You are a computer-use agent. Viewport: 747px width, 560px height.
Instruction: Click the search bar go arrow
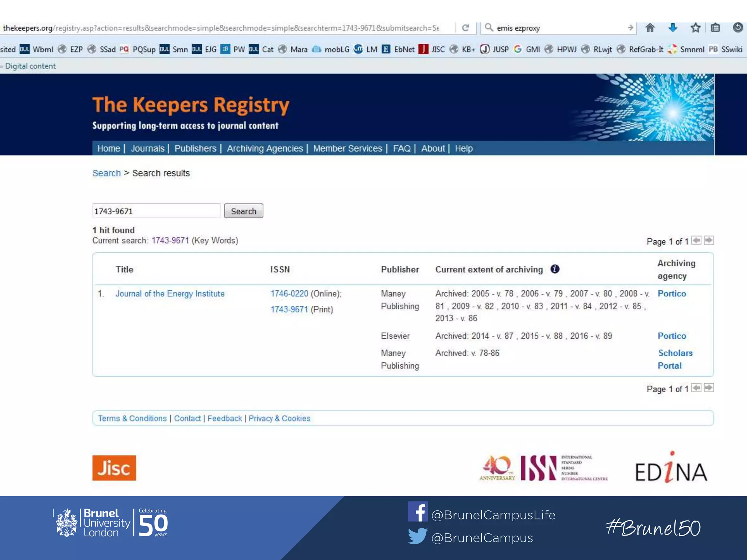(630, 28)
